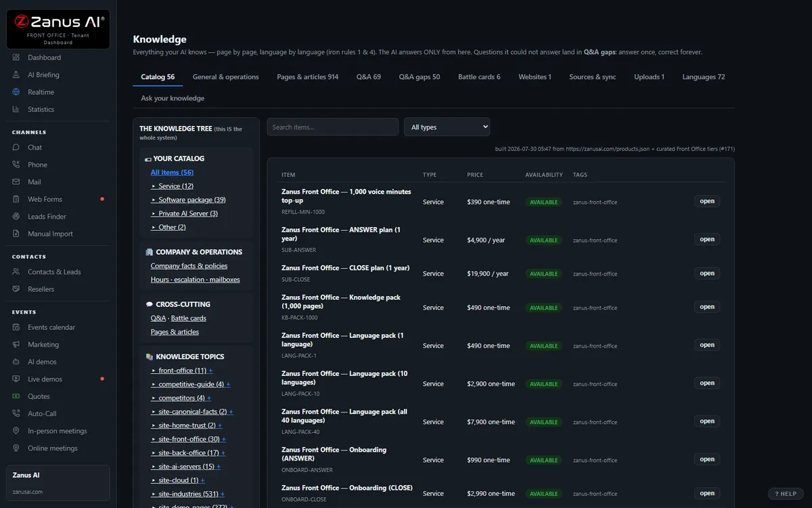The height and width of the screenshot is (508, 812).
Task: Open the Auto-Call phone icon
Action: 16,413
